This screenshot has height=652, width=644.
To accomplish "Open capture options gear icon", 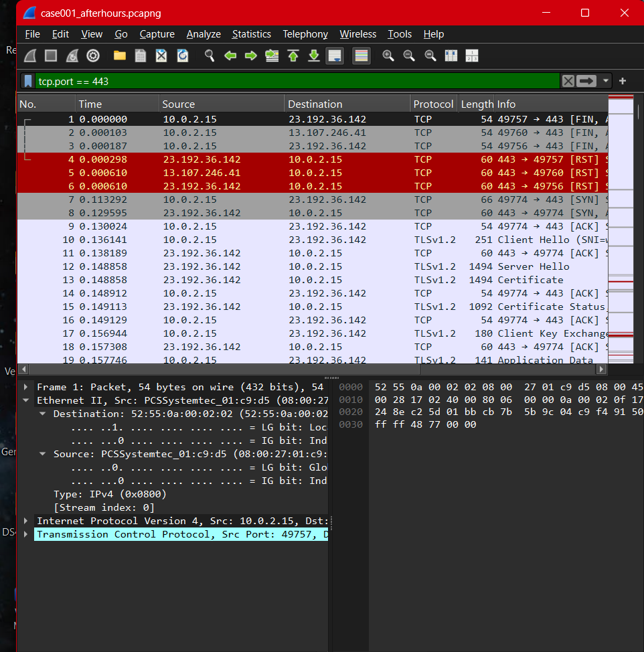I will pos(93,56).
